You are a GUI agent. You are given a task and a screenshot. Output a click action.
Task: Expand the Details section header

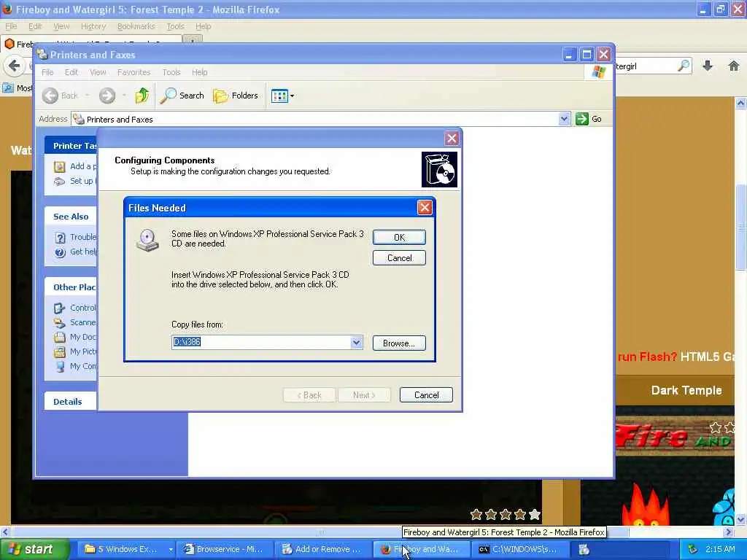tap(71, 402)
